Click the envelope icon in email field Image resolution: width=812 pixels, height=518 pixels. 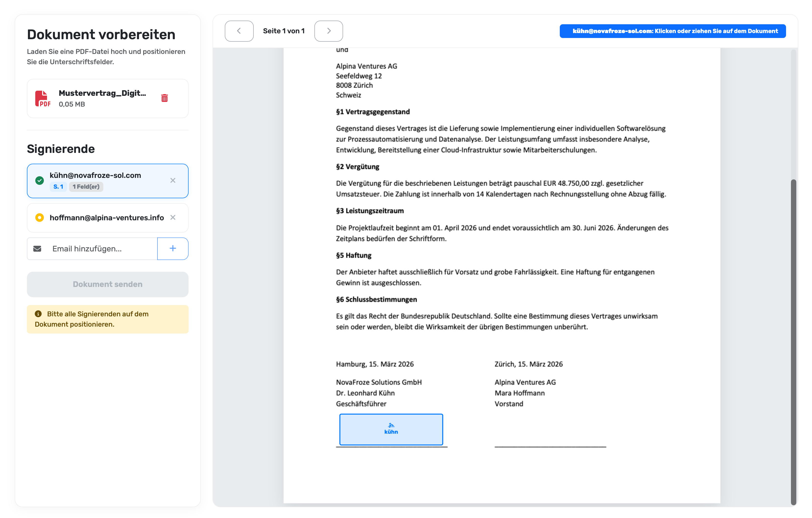37,249
